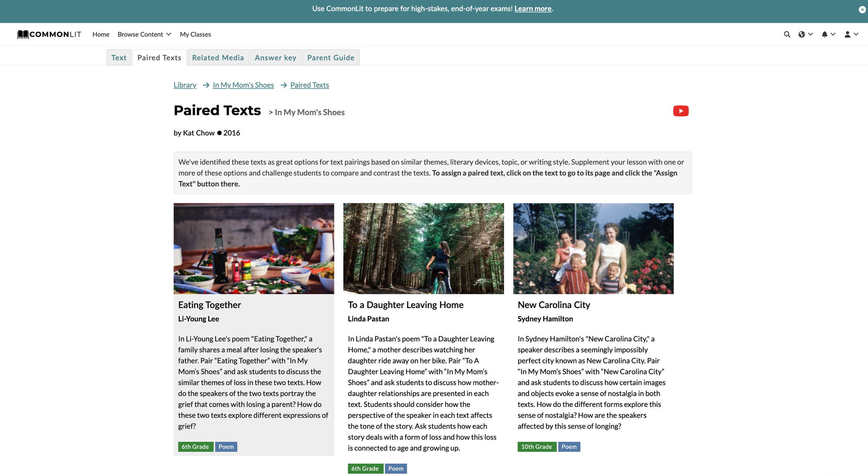
Task: Click Poem tag under Eating Together
Action: point(226,446)
